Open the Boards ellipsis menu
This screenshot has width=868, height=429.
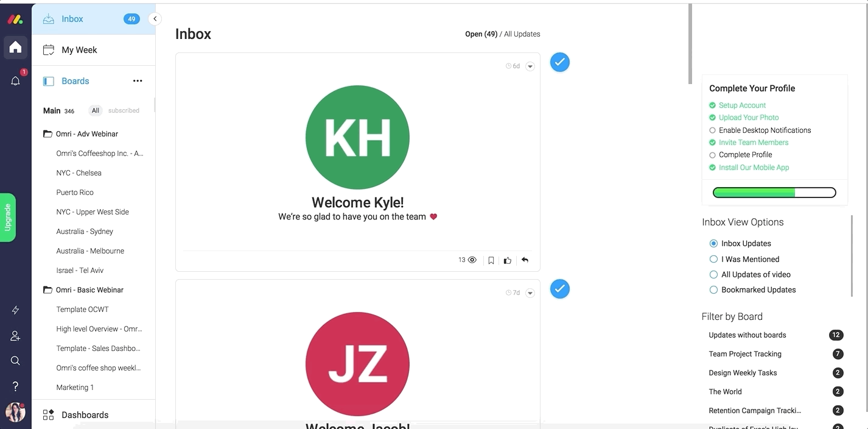tap(137, 80)
